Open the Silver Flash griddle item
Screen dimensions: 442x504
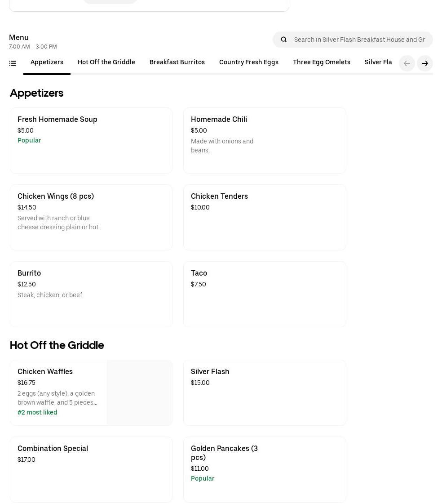point(264,392)
